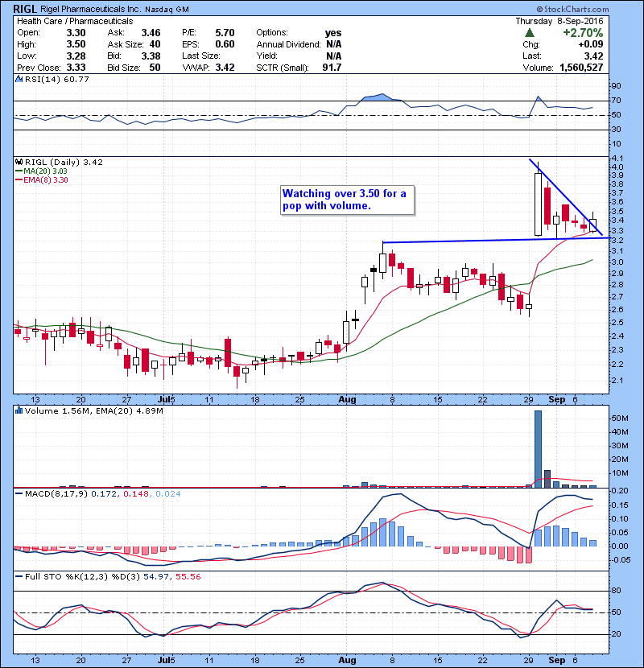Click the Bid value 3.38
This screenshot has height=668, width=644.
tap(151, 56)
